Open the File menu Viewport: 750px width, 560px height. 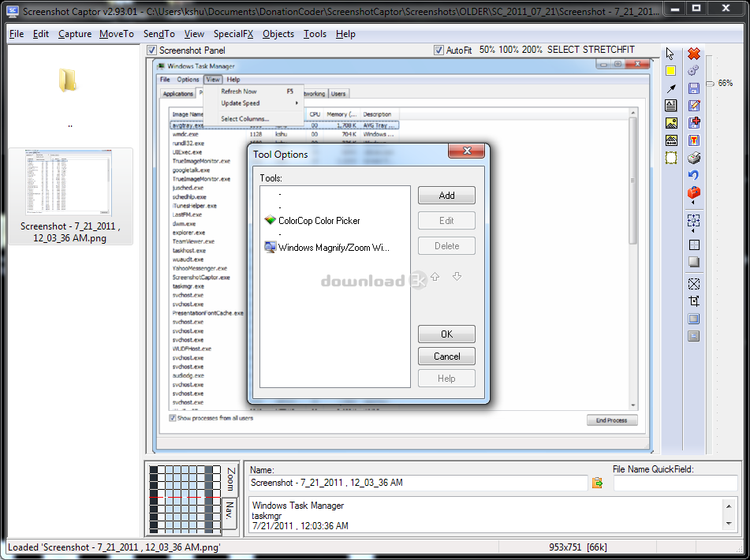[17, 34]
